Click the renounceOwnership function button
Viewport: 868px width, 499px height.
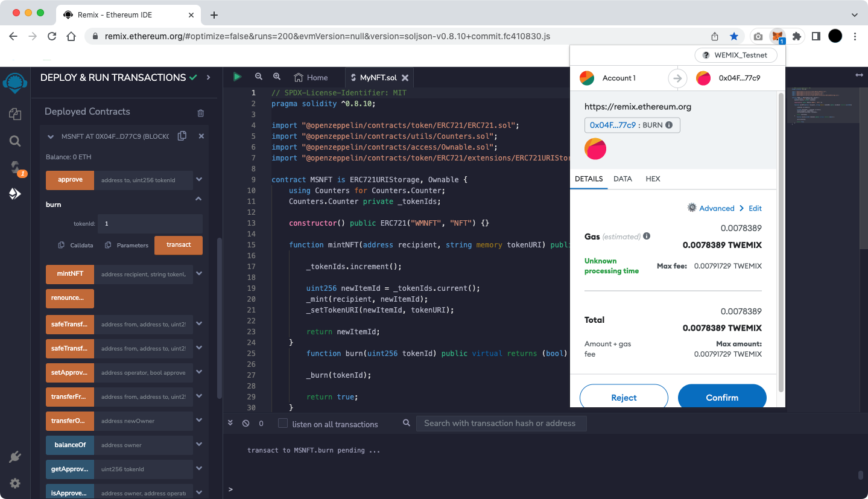click(x=70, y=298)
